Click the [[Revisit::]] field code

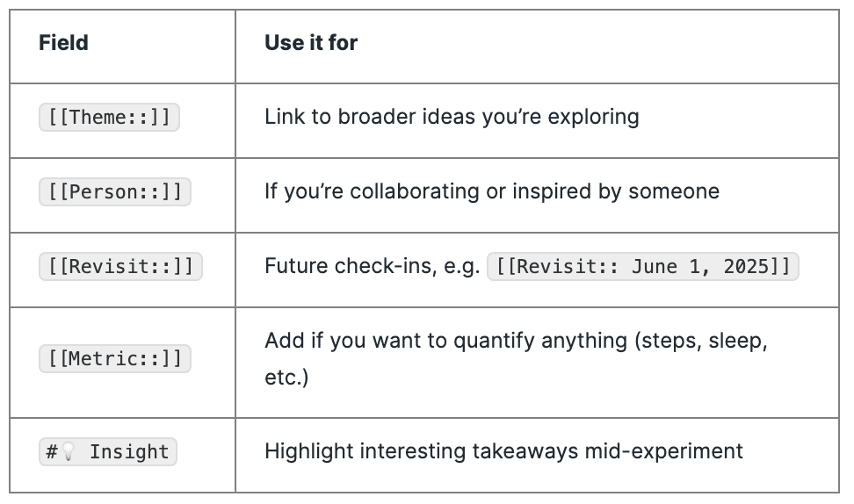pos(120,266)
